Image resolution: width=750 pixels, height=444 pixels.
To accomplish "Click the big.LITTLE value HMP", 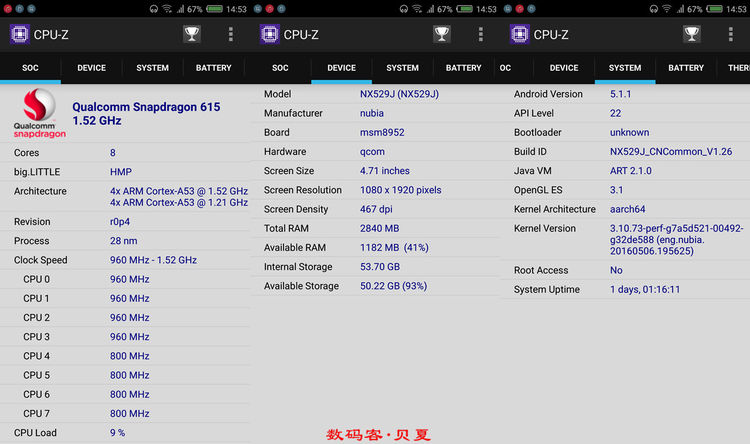I will [x=121, y=172].
